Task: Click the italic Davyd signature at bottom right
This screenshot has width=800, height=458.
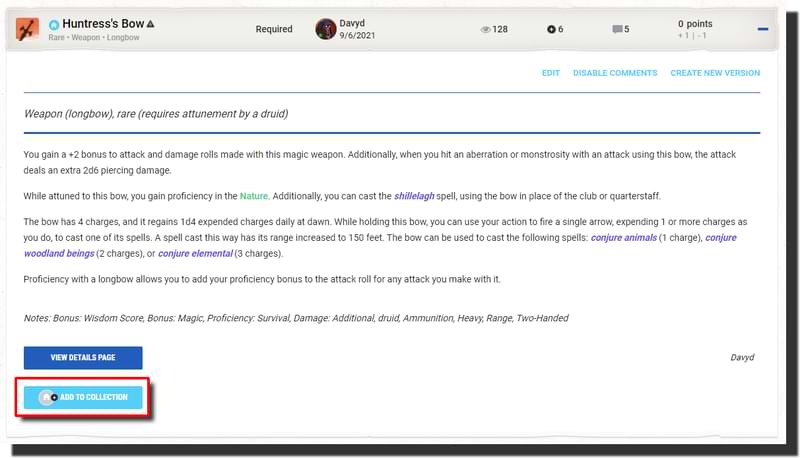Action: (x=742, y=358)
